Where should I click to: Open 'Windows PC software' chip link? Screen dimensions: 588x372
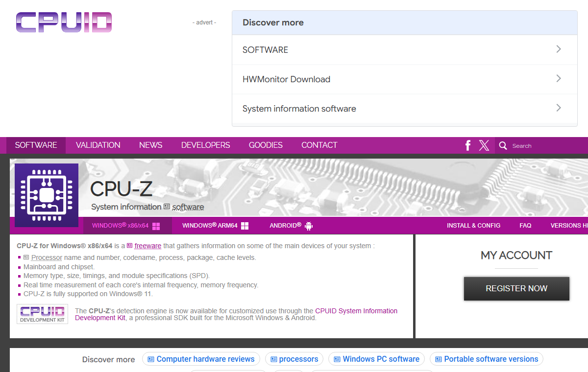pos(376,359)
